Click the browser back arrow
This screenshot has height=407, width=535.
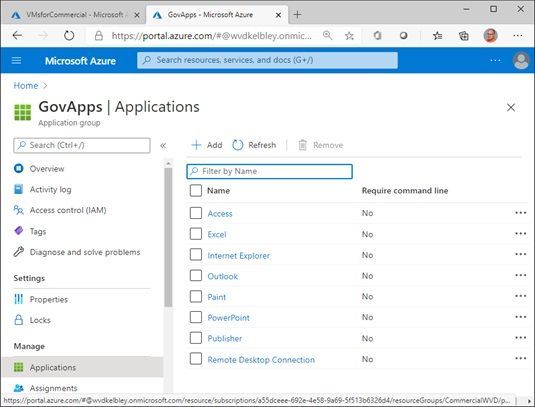coord(17,35)
